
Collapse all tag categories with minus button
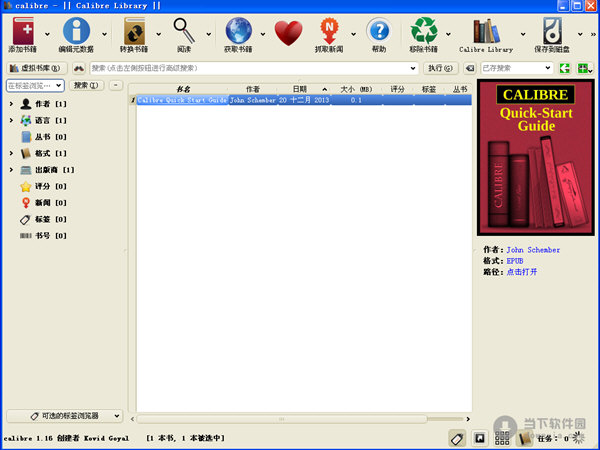(x=116, y=85)
